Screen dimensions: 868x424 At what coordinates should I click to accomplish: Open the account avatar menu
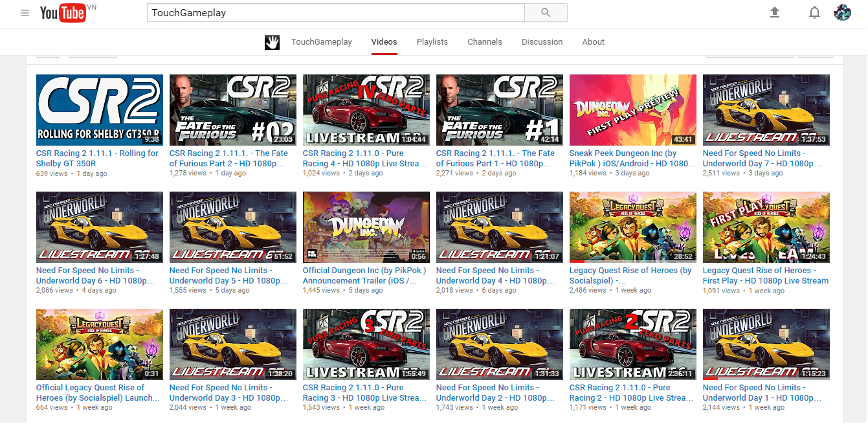(x=842, y=12)
